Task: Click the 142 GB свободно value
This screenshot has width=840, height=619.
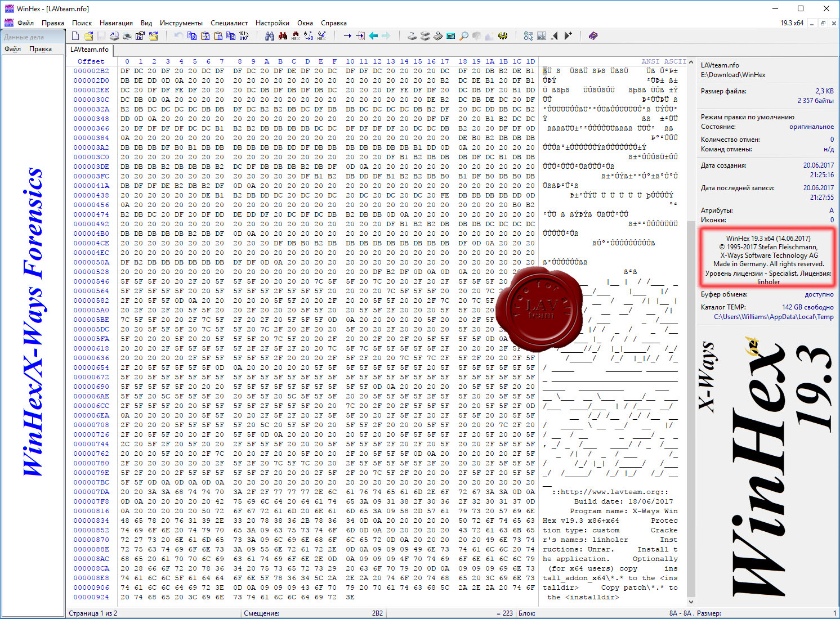Action: pos(808,307)
